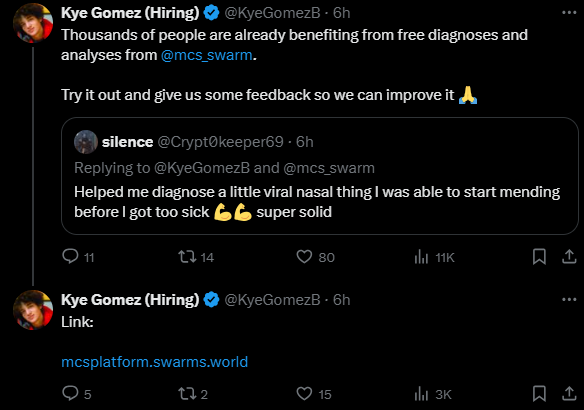Open Kye Gomez's avatar on the Link tweet

[33, 310]
